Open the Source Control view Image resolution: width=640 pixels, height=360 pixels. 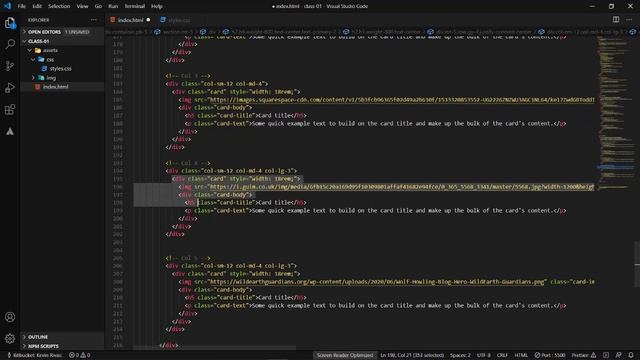(10, 66)
